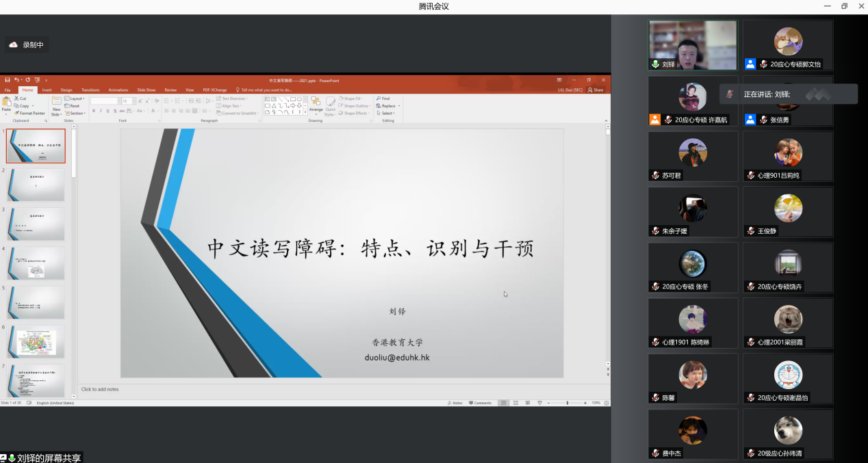
Task: Open the Insert ribbon tab
Action: 47,90
